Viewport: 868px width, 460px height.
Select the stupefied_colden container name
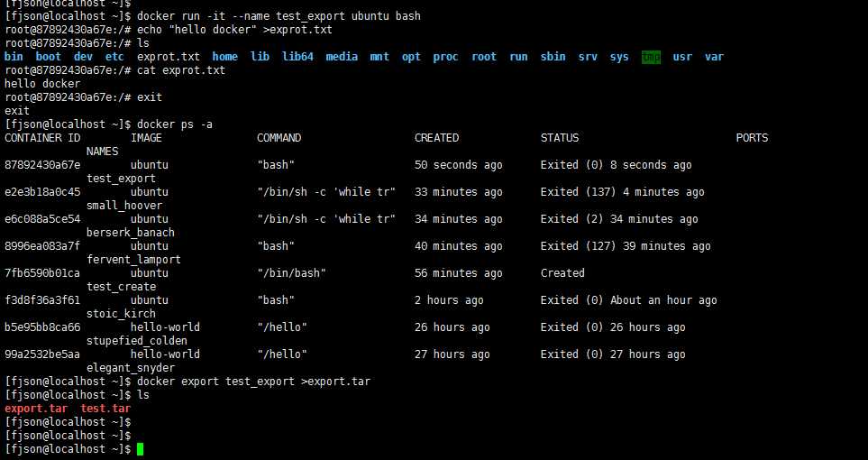(x=137, y=341)
